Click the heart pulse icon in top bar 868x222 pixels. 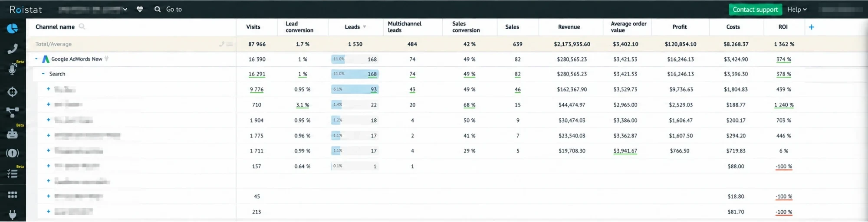pyautogui.click(x=140, y=9)
